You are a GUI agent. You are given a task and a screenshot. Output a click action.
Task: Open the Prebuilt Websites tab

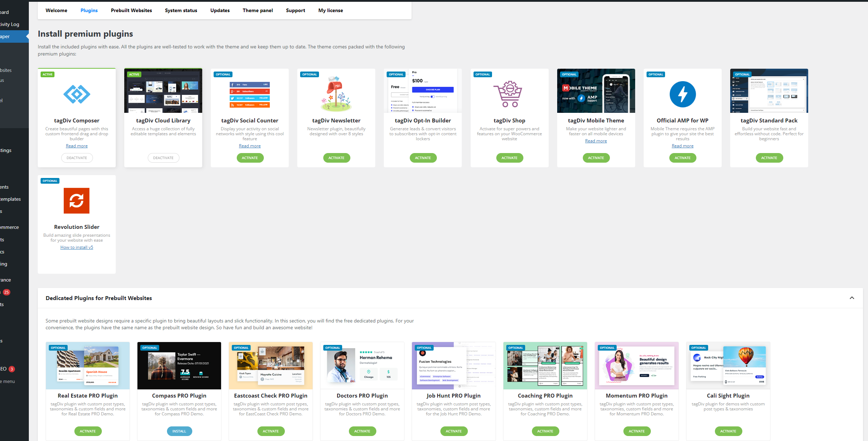[x=131, y=10]
